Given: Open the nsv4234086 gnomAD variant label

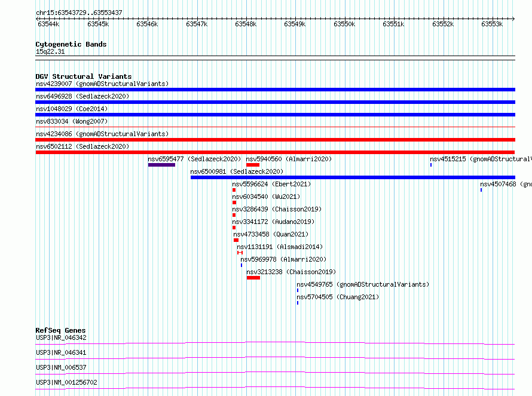Looking at the screenshot, I should [102, 134].
